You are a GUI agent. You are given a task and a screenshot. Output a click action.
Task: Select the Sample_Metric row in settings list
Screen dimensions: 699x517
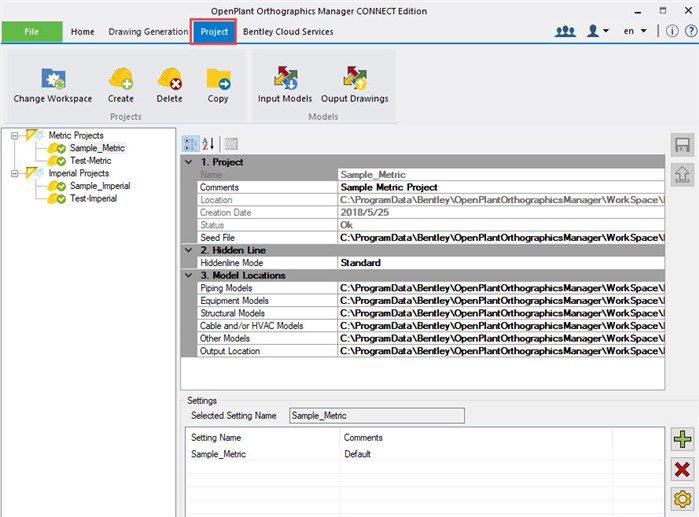click(x=218, y=454)
